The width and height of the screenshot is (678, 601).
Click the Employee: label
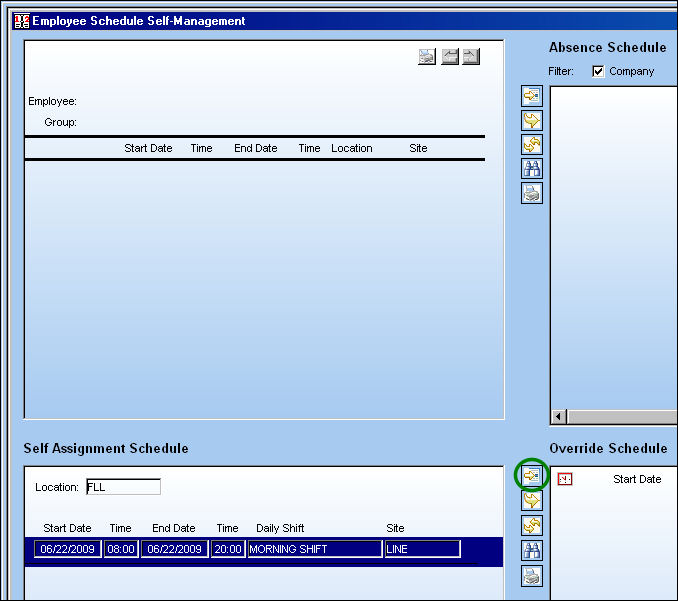(52, 101)
